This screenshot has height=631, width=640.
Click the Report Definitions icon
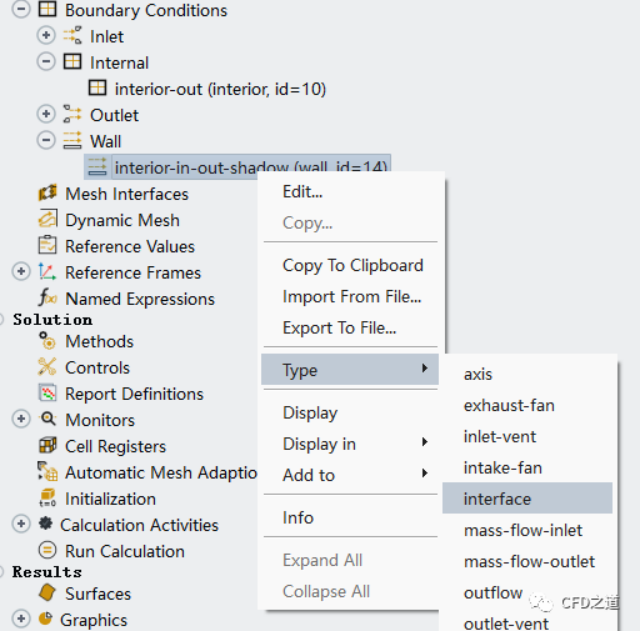click(47, 394)
